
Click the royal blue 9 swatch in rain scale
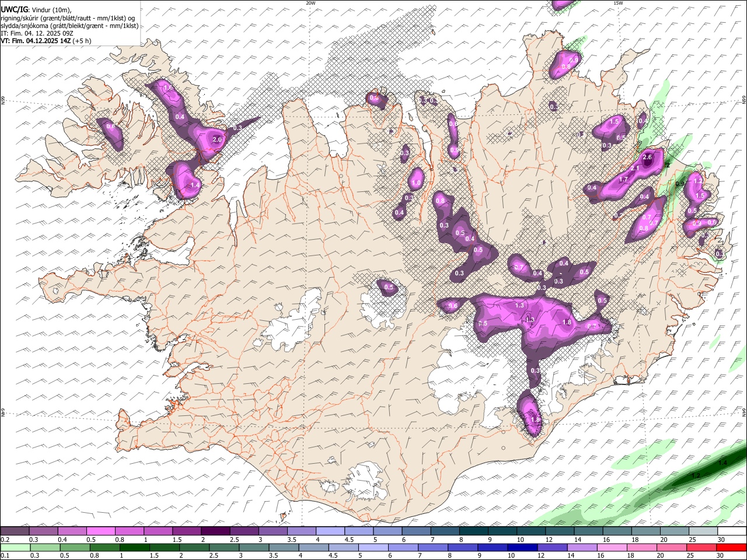[493, 547]
